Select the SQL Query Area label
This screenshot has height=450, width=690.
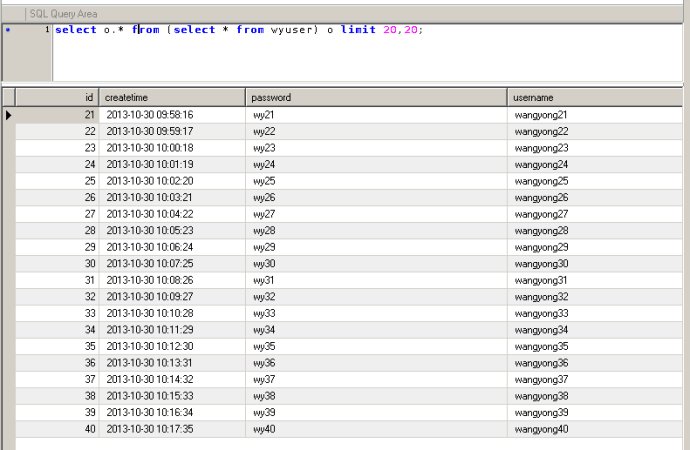[x=65, y=12]
